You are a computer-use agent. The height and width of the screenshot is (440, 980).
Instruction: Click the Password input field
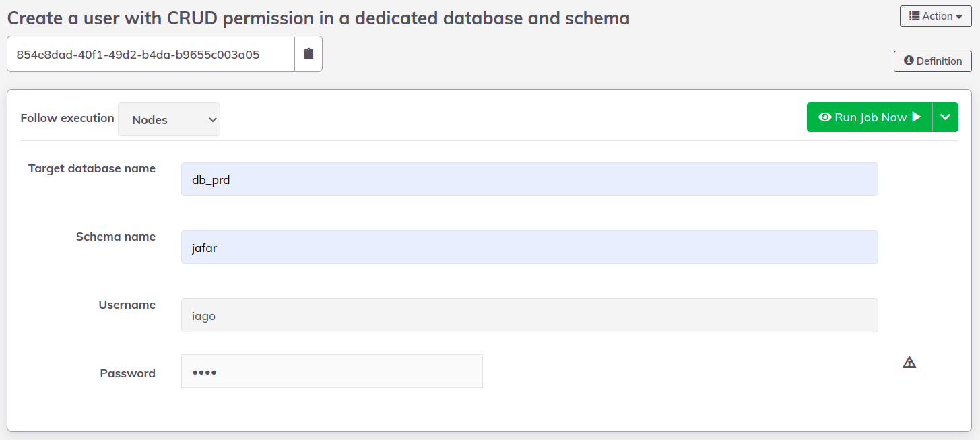click(x=332, y=371)
